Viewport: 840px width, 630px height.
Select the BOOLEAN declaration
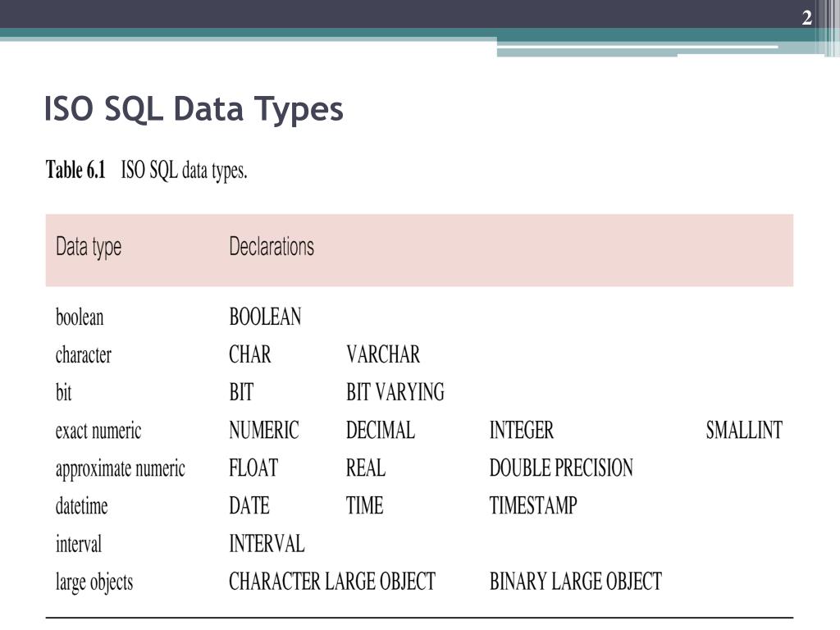click(x=265, y=317)
